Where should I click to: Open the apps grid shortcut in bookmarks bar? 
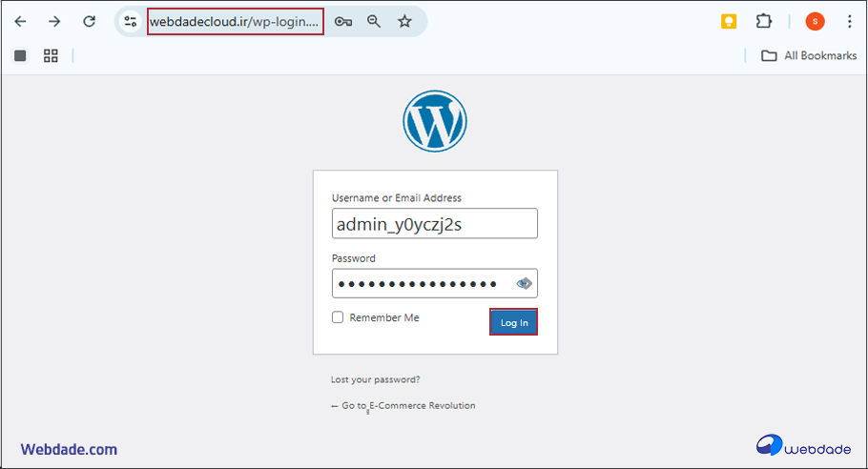point(51,55)
